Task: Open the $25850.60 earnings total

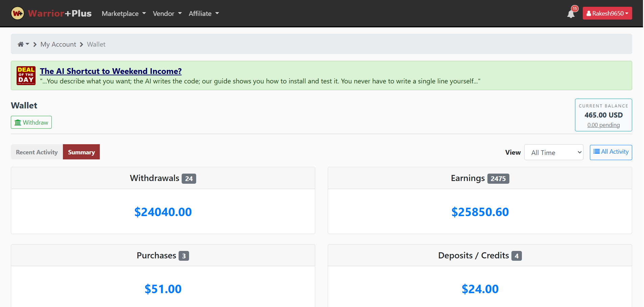Action: coord(480,212)
